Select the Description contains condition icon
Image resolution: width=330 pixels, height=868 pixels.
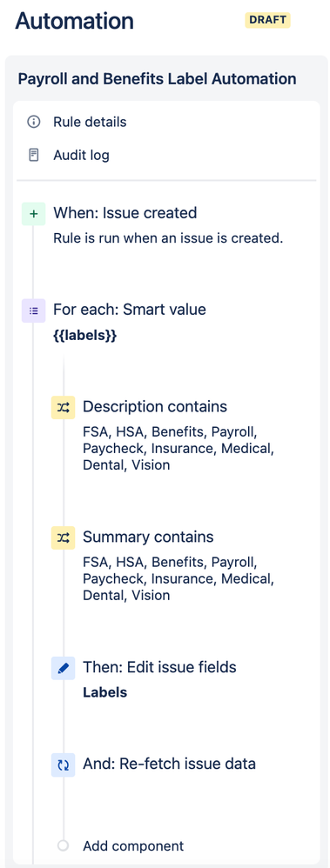coord(64,407)
